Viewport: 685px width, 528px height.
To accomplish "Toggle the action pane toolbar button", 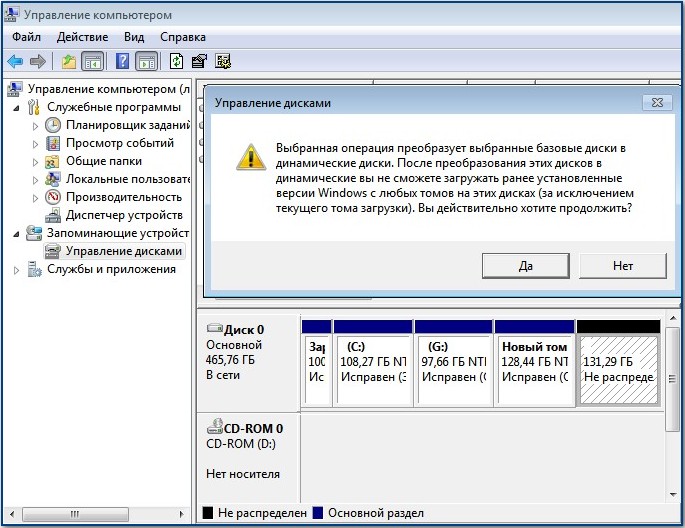I will coord(146,61).
